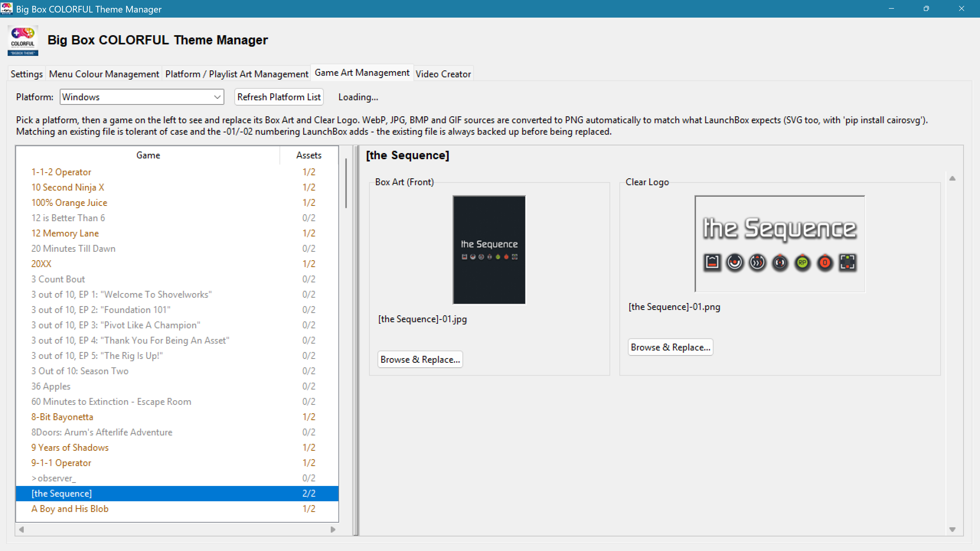Select 3 out of 10, EP 3 row

[x=177, y=325]
